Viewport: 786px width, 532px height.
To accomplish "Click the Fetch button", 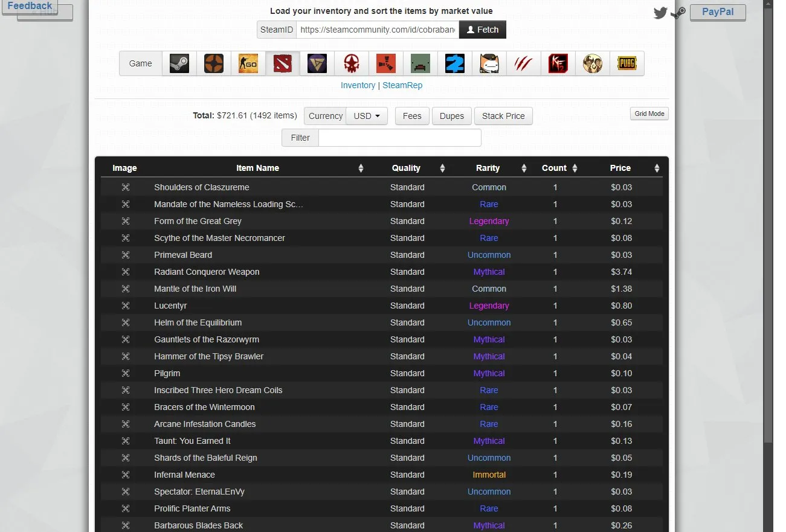I will point(482,30).
